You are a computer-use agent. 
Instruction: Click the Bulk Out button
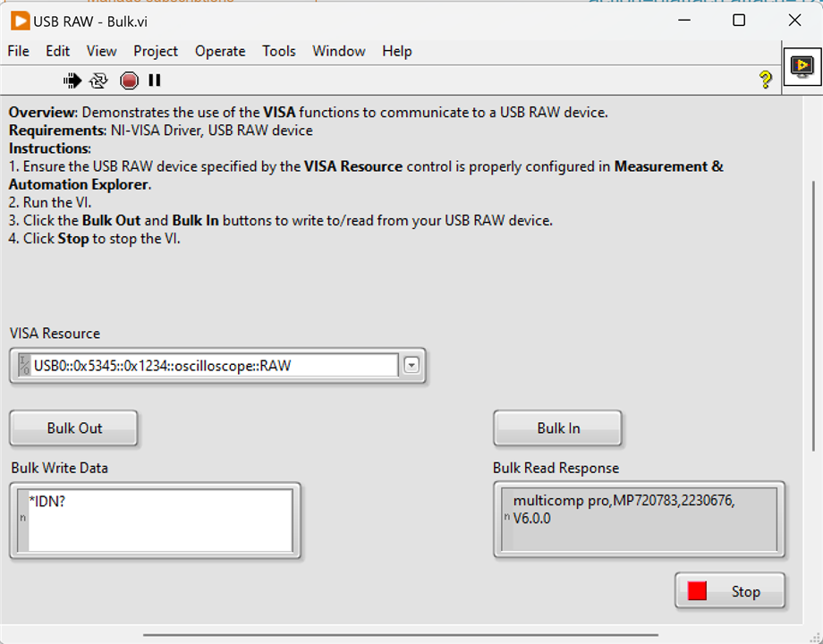[x=74, y=428]
